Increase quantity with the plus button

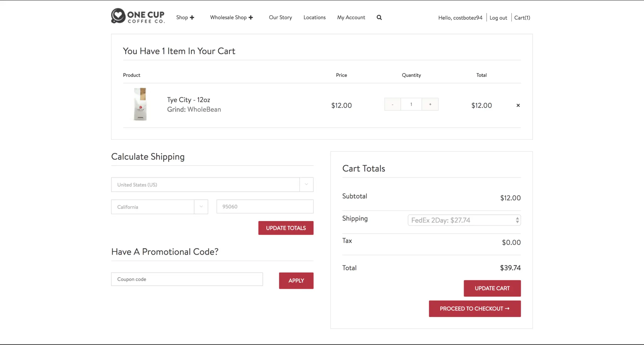[430, 104]
